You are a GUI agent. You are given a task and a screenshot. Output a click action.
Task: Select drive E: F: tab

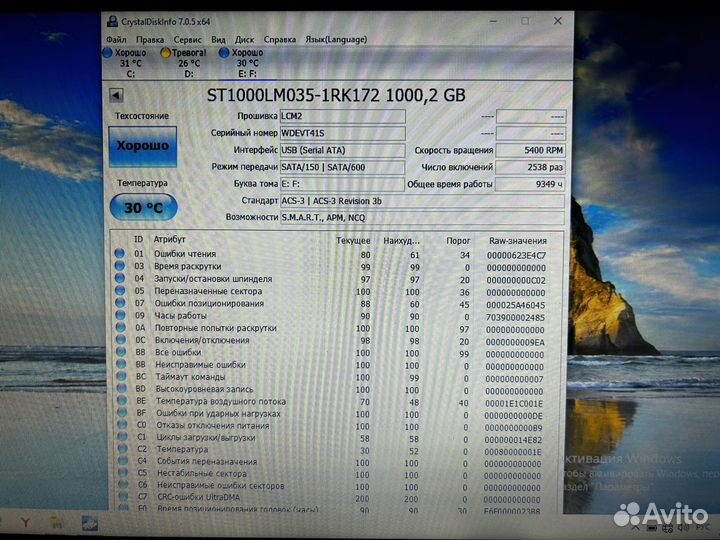(x=242, y=63)
